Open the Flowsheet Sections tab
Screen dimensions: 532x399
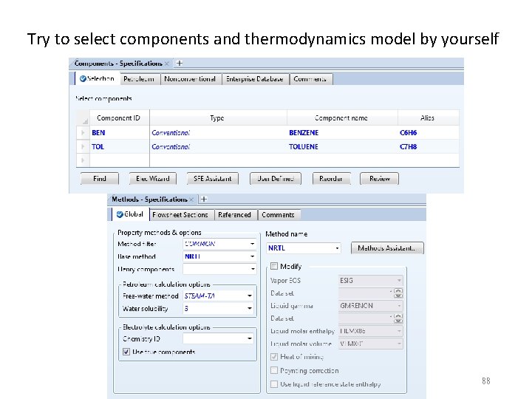click(180, 215)
